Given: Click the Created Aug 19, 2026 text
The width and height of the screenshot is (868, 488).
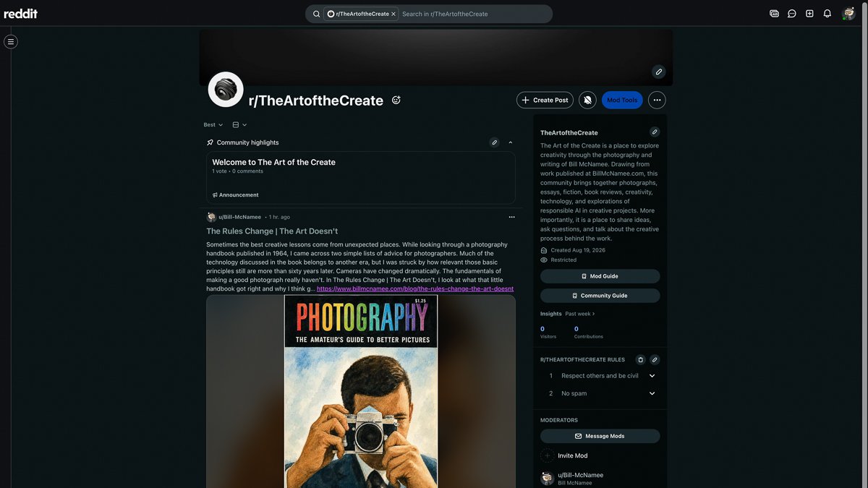Looking at the screenshot, I should [x=578, y=250].
